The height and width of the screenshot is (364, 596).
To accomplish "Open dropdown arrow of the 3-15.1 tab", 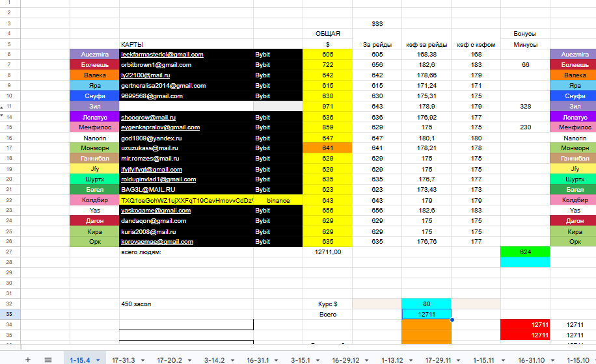I will point(318,360).
